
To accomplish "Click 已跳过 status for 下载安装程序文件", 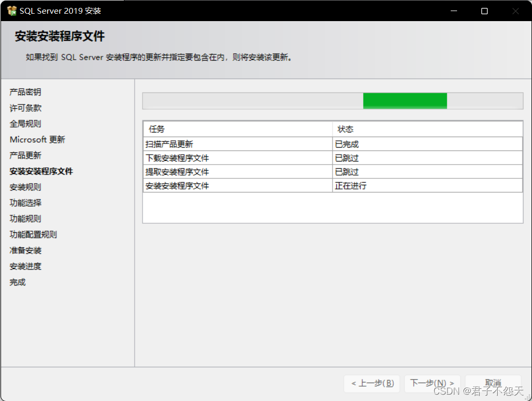I will (427, 158).
